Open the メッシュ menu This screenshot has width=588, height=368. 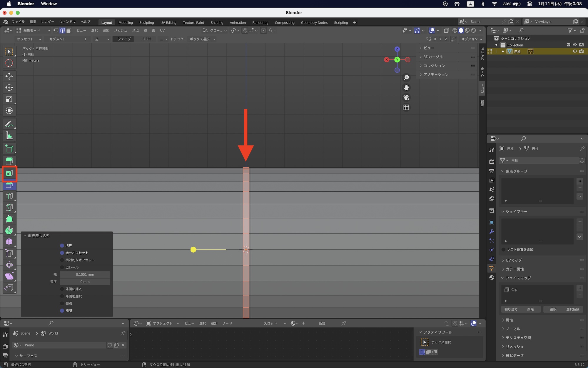pyautogui.click(x=121, y=30)
